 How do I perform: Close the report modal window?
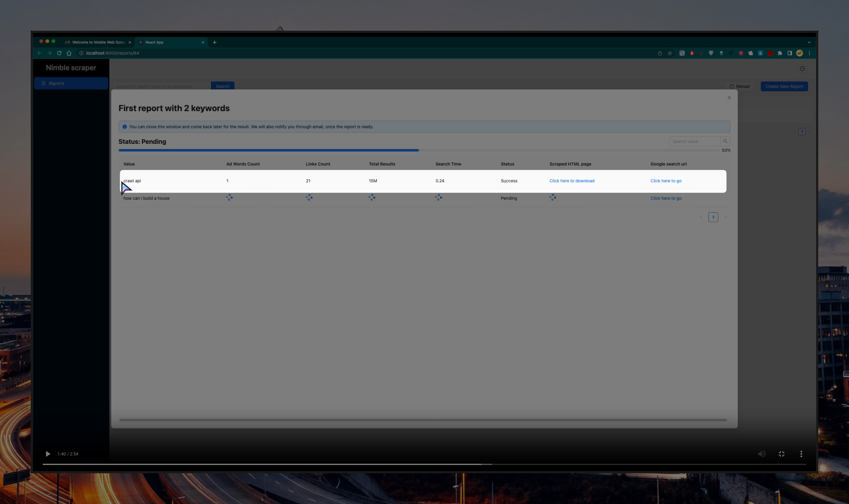(729, 98)
